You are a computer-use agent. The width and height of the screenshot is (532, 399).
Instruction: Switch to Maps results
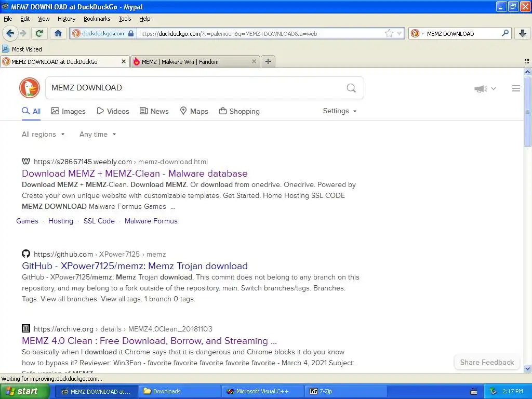point(194,111)
